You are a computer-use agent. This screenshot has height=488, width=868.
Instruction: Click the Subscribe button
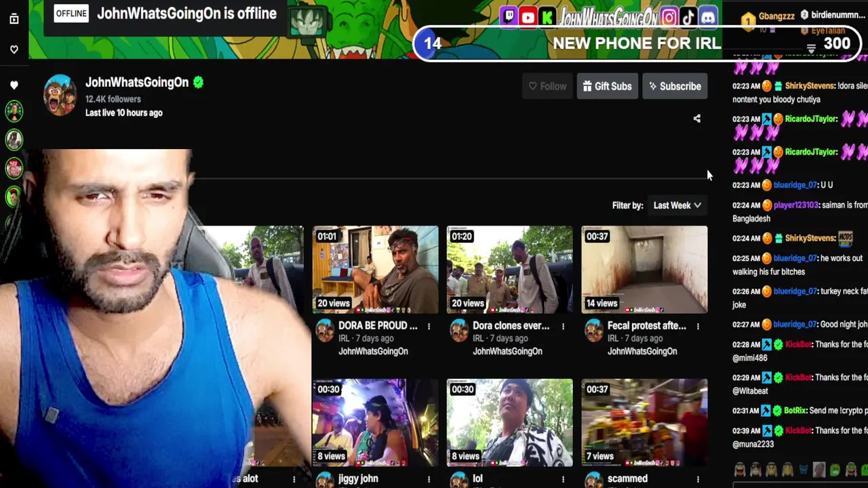coord(675,86)
